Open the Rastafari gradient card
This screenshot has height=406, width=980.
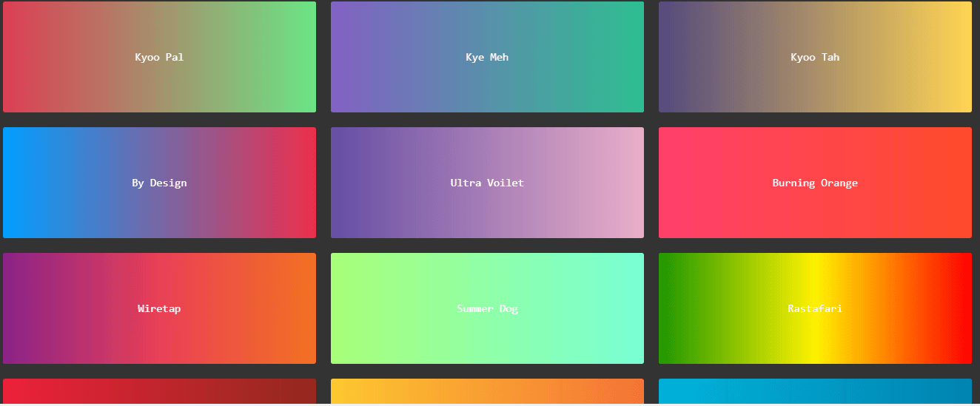[x=815, y=308]
